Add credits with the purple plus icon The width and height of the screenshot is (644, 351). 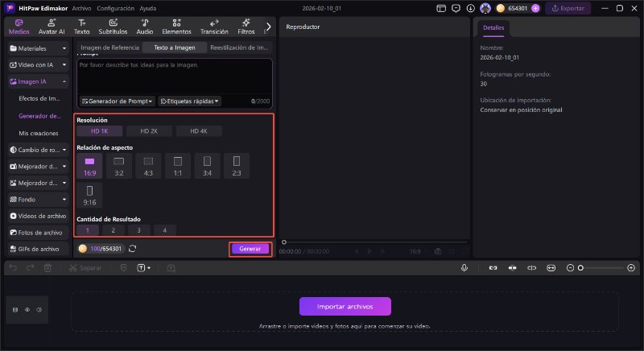535,8
